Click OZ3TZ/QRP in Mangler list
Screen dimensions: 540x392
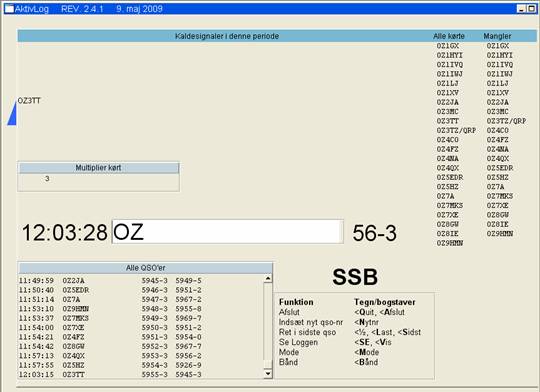pyautogui.click(x=506, y=121)
